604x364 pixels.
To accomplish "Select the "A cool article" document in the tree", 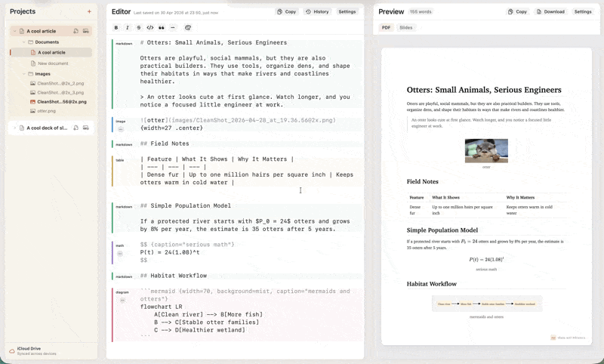I will pyautogui.click(x=51, y=52).
